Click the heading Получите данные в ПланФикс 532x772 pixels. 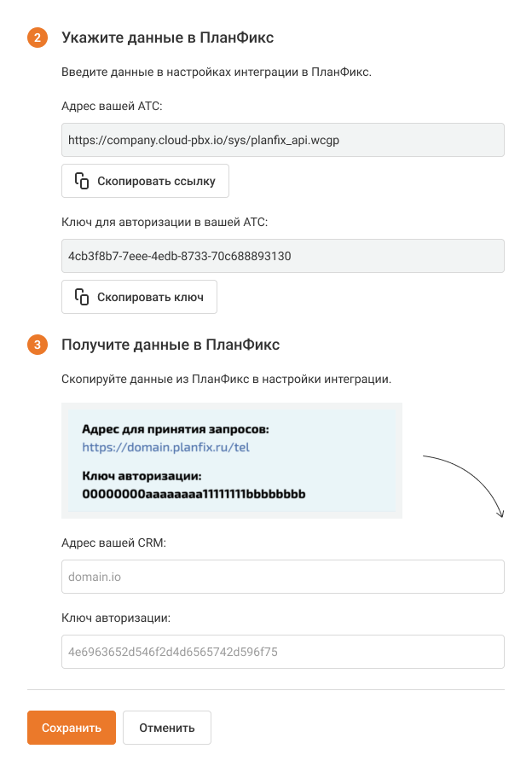click(x=171, y=345)
